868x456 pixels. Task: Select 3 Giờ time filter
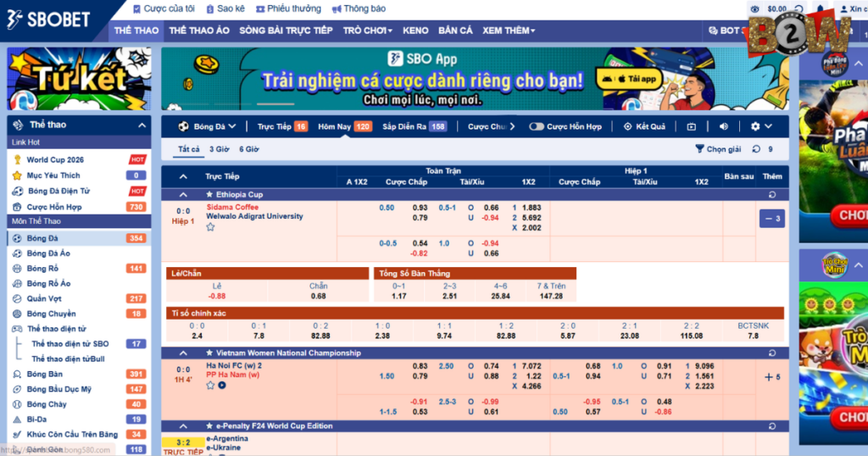coord(220,149)
